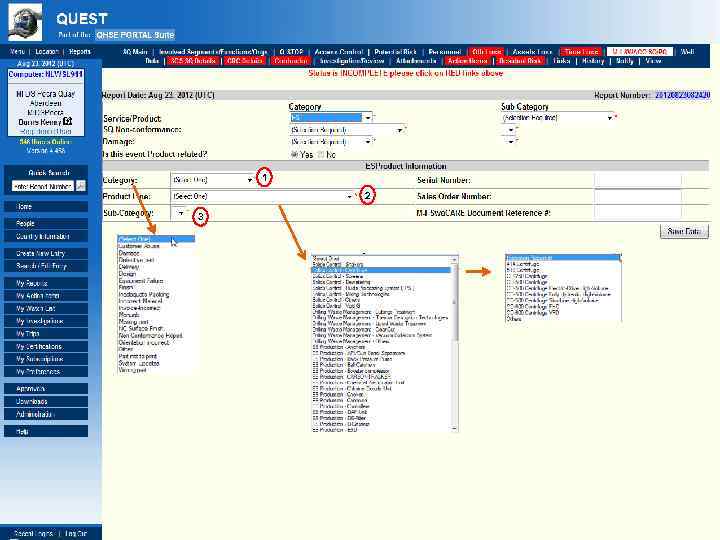720x540 pixels.
Task: Go to the SQ Main tab
Action: pos(135,51)
